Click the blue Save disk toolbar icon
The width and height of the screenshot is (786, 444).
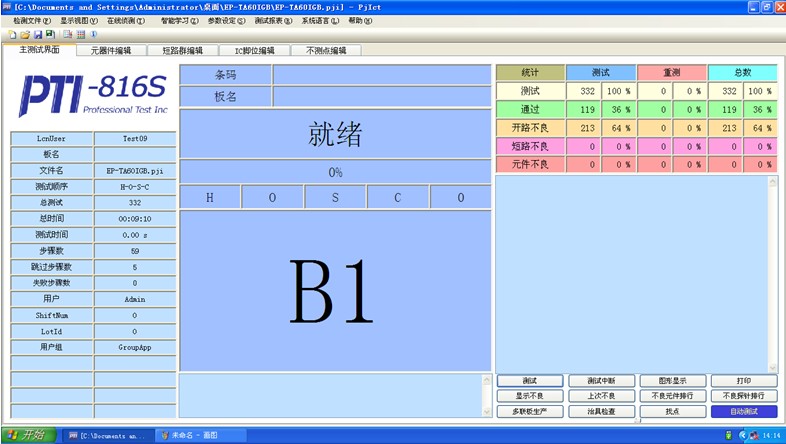pos(38,34)
